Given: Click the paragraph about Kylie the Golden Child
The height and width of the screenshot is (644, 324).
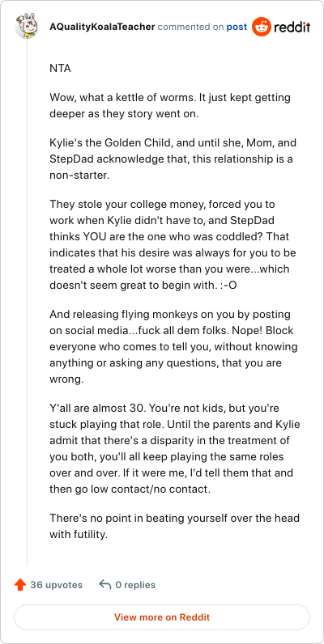Looking at the screenshot, I should pos(173,159).
